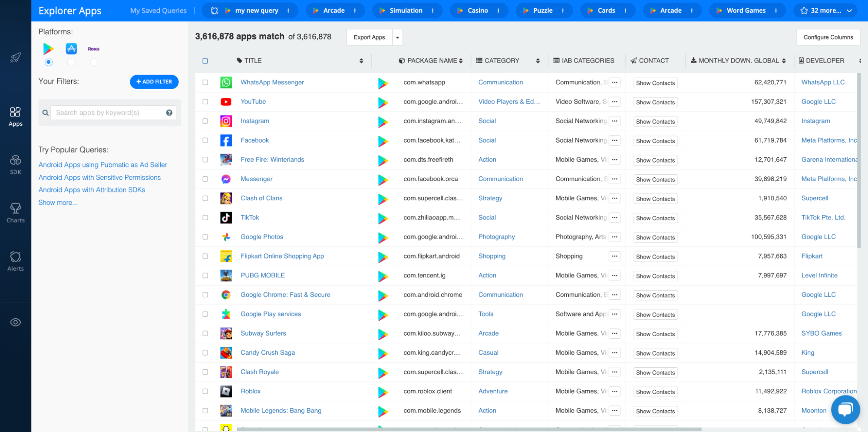Sort by MONTHLY DOWN. GLOBAL column arrows

(784, 61)
